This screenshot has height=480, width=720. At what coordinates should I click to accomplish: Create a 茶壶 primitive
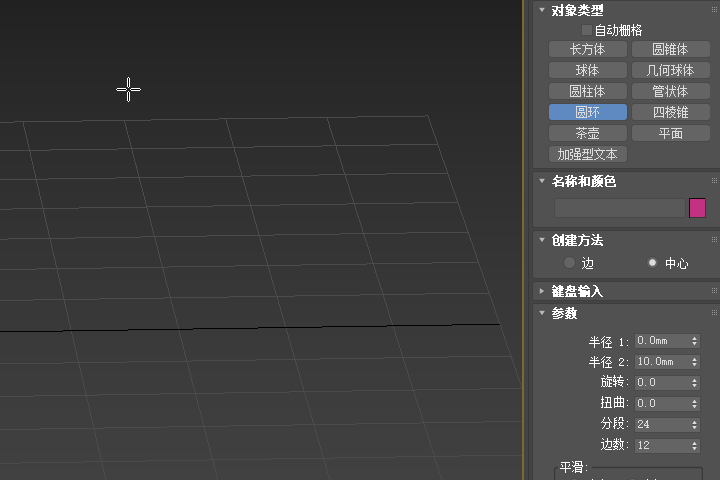click(588, 134)
